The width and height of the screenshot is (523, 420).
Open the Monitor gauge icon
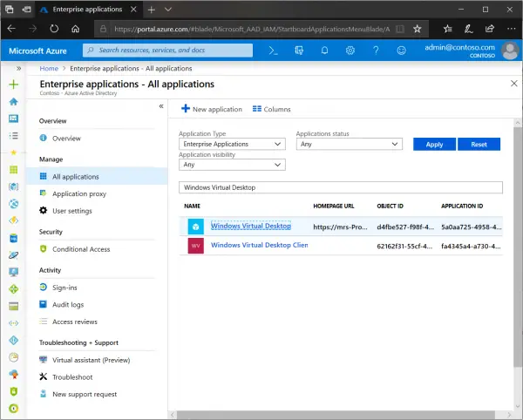14,357
